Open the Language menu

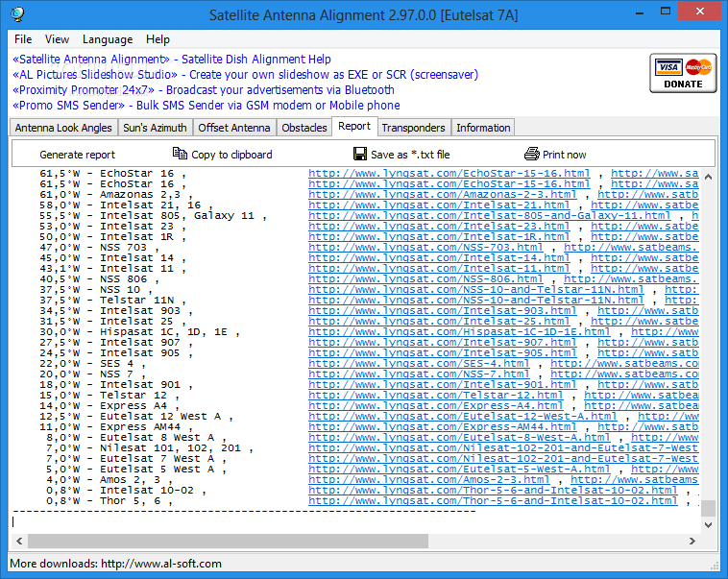click(x=108, y=39)
